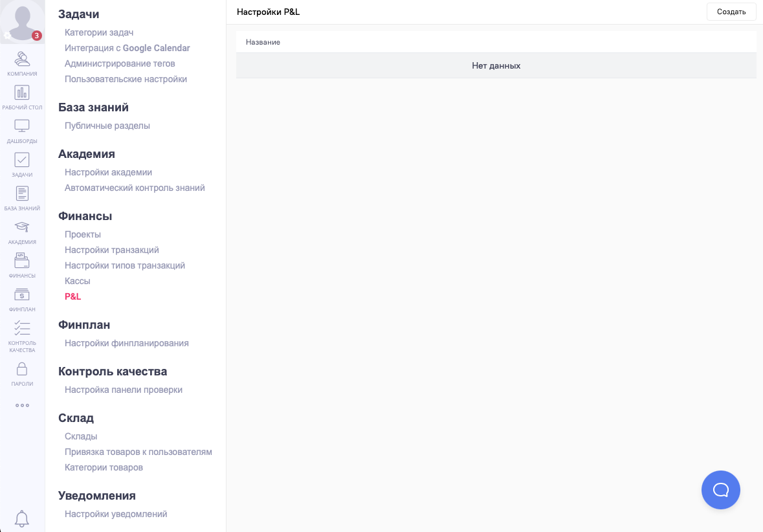The width and height of the screenshot is (763, 532).
Task: Open the Рабочий стол icon in sidebar
Action: [x=22, y=93]
